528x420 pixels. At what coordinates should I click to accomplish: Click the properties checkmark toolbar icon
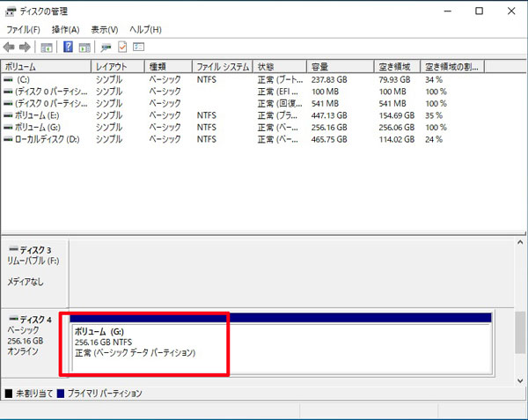122,47
